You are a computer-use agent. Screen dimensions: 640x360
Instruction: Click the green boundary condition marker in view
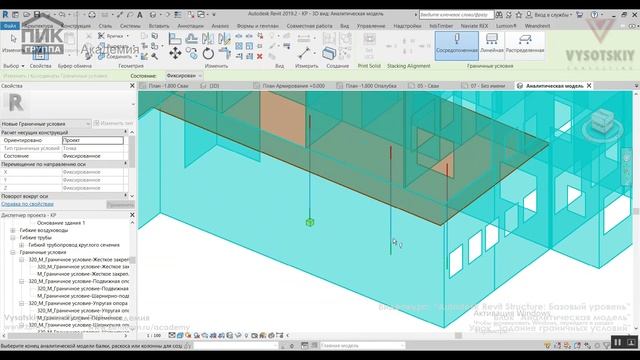(x=310, y=222)
